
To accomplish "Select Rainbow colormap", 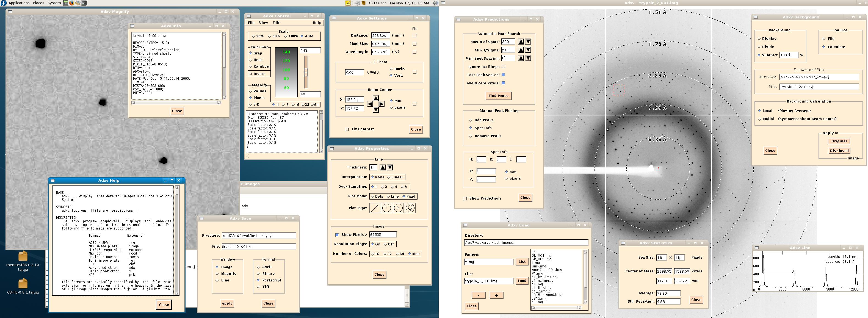I will pos(259,67).
